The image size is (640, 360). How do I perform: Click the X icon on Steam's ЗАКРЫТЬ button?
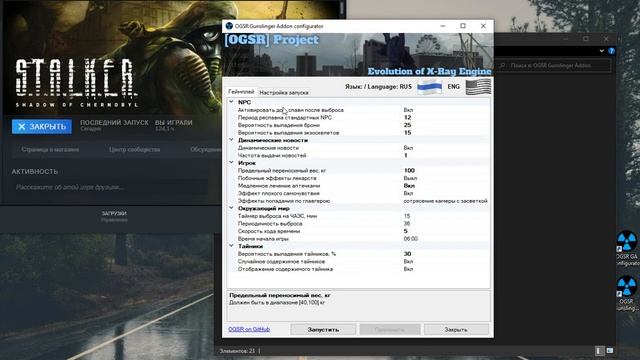22,127
